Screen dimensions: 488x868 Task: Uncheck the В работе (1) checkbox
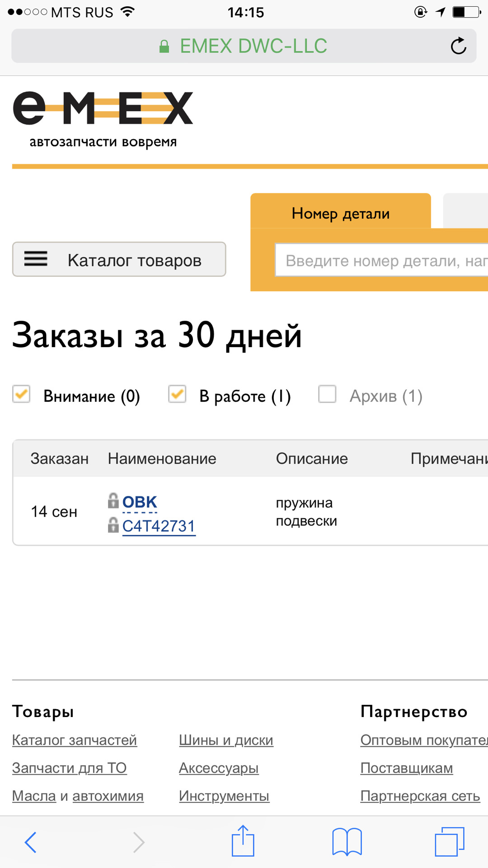177,394
